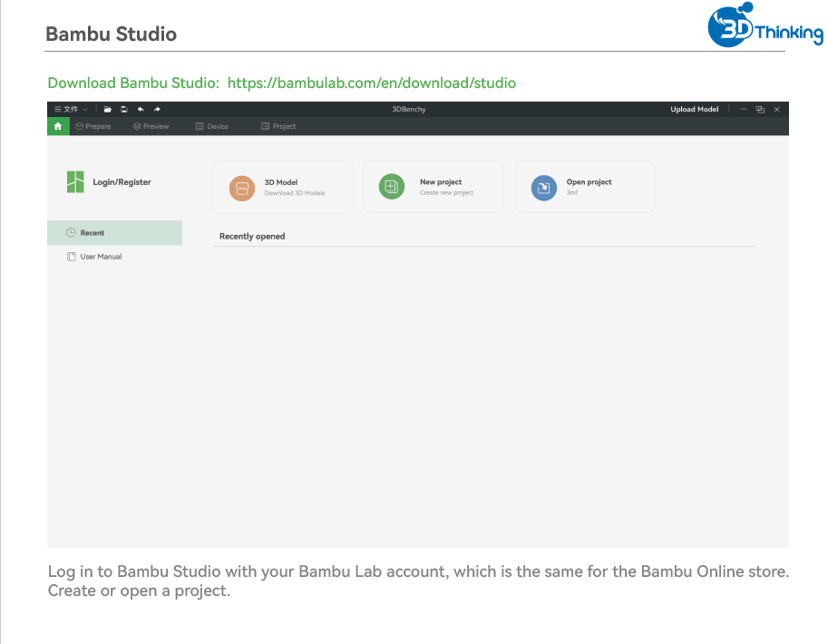Open the 3D Model download card
Screen dimensions: 828x644
(283, 187)
